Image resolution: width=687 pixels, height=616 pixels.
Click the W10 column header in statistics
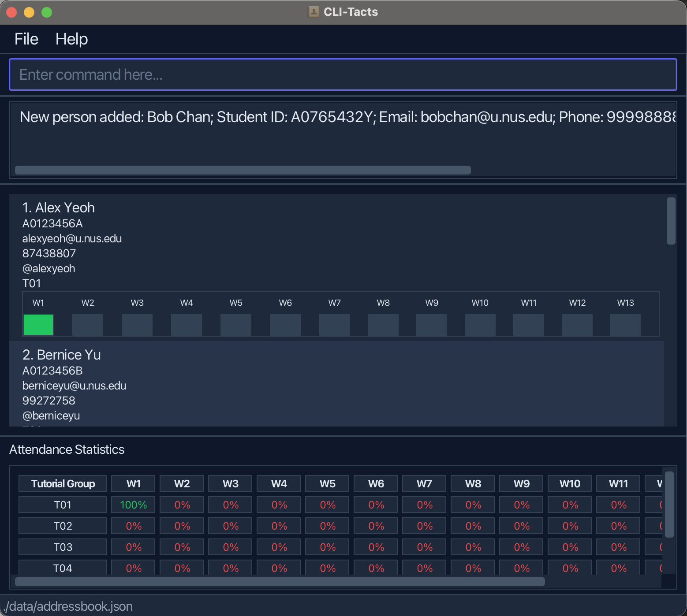coord(570,483)
